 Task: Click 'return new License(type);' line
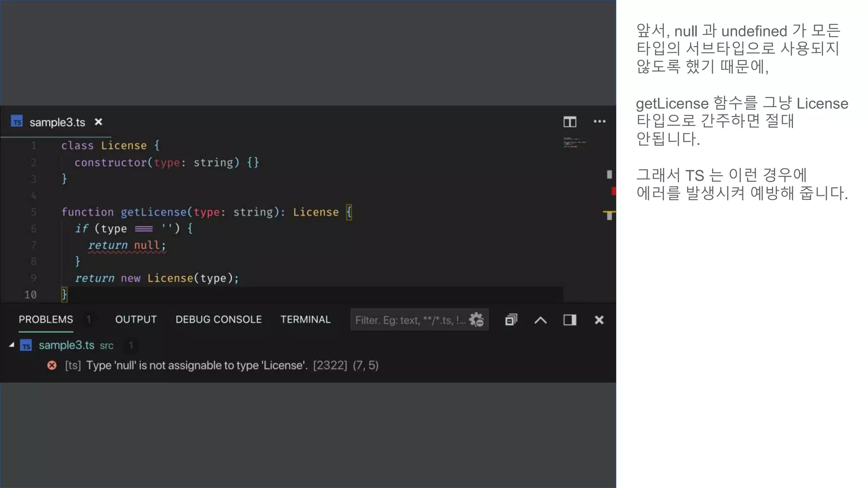click(157, 278)
